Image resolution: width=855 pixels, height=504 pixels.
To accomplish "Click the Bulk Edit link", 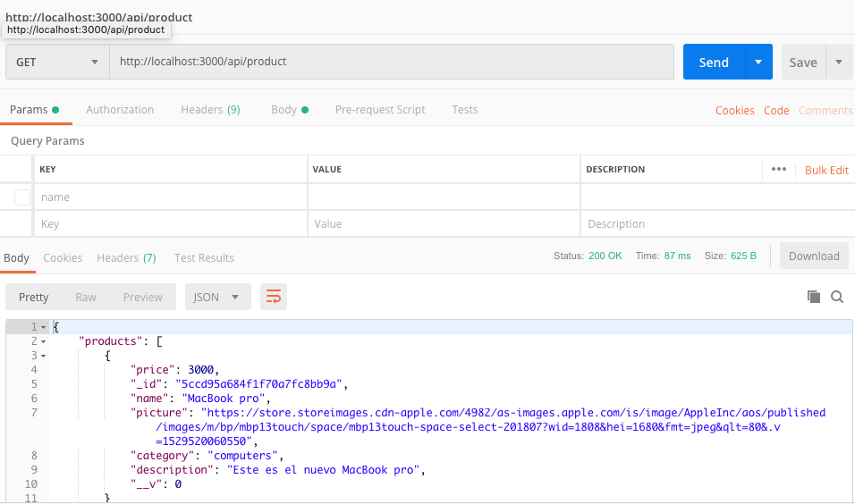I will pyautogui.click(x=826, y=170).
